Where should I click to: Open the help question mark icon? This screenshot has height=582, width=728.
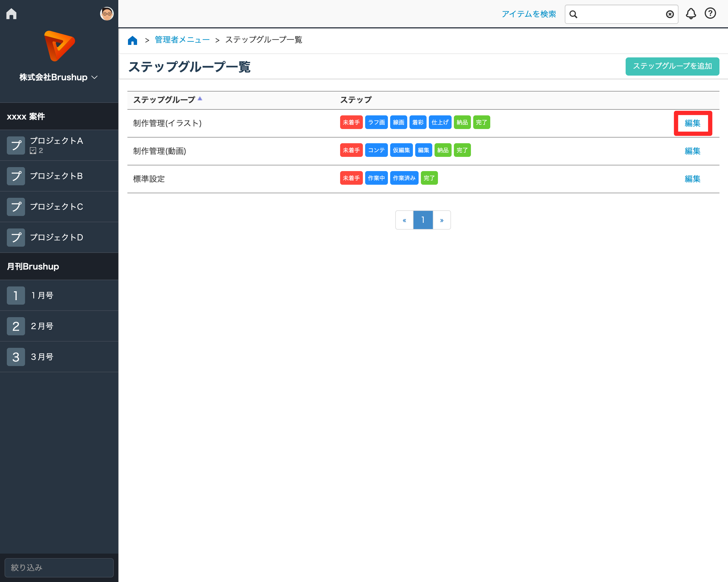coord(710,13)
